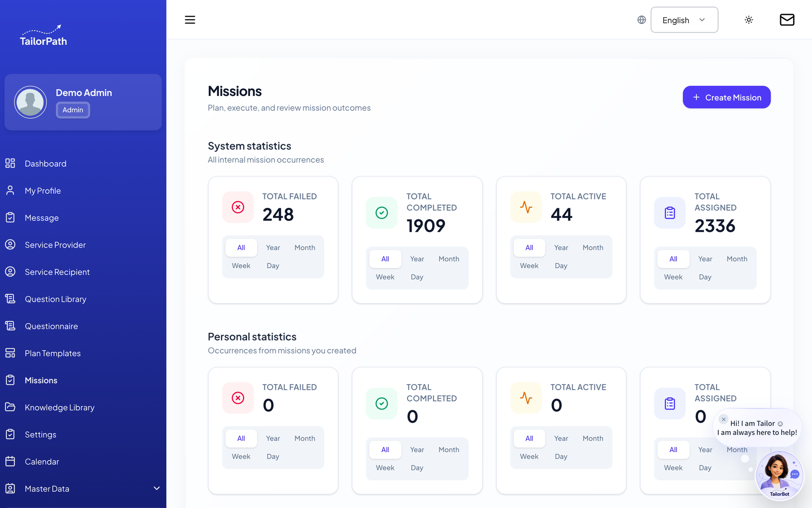The height and width of the screenshot is (508, 812).
Task: Click the Plan Templates icon in sidebar
Action: click(10, 353)
